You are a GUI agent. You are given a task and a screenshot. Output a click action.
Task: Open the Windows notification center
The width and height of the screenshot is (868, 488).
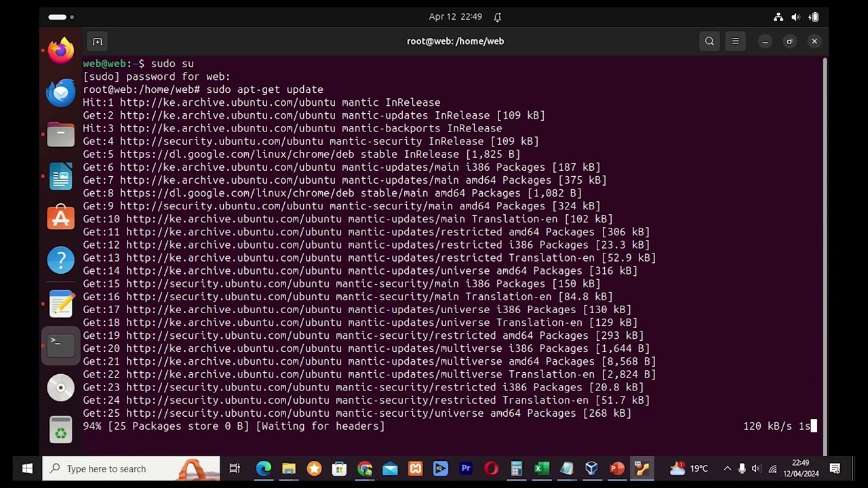point(835,468)
